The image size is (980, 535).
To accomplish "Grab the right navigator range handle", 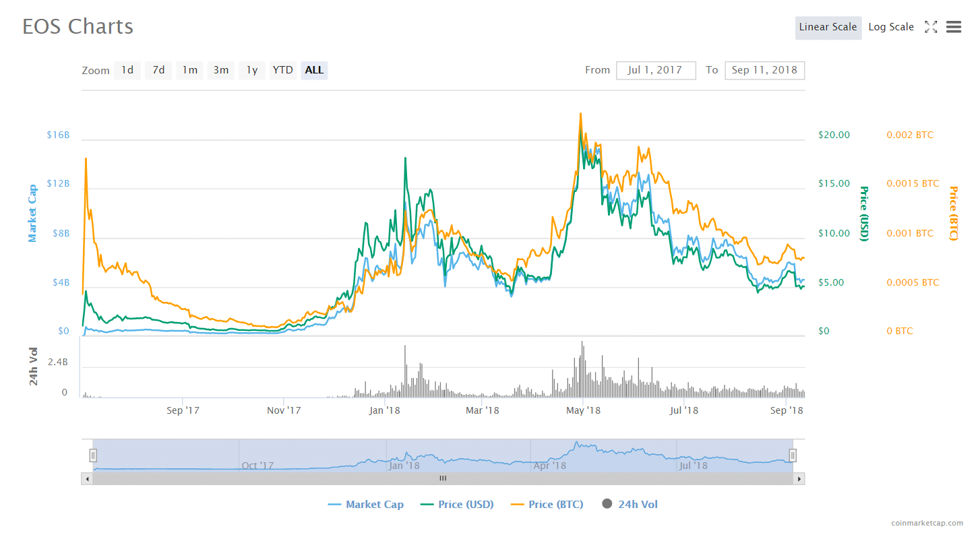I will (x=793, y=455).
